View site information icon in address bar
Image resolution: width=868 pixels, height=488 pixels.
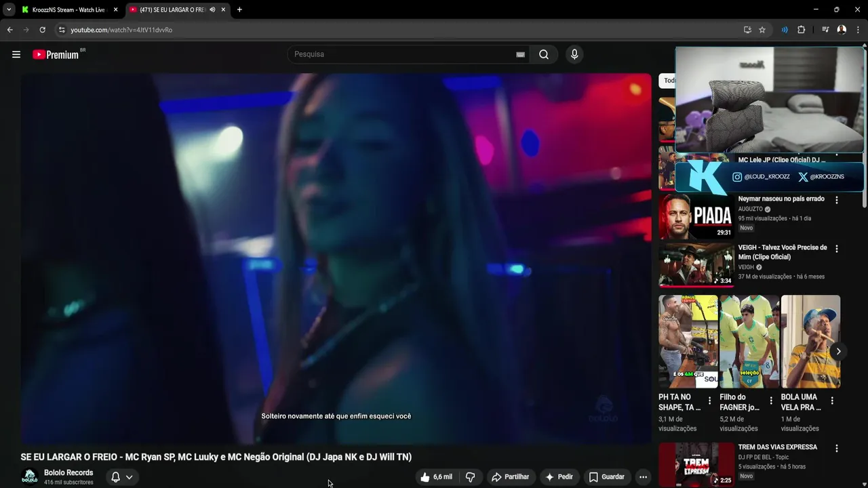click(62, 30)
